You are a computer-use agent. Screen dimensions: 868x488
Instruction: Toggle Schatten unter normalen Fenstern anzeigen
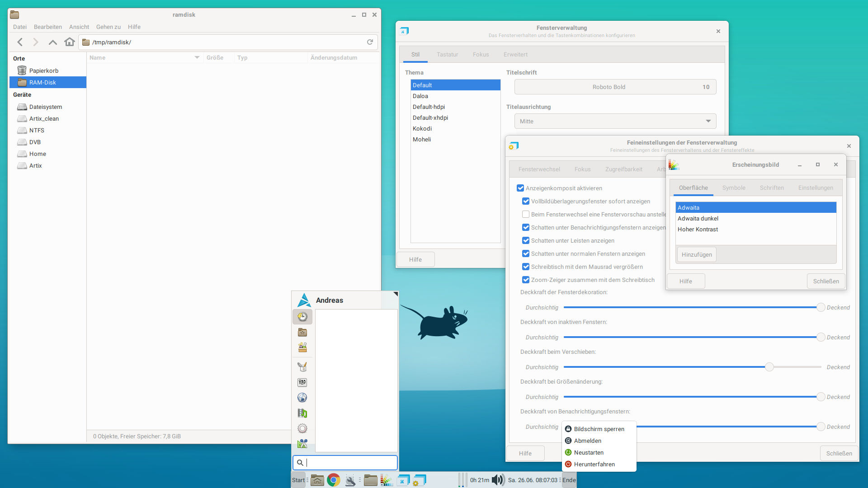[x=526, y=253]
